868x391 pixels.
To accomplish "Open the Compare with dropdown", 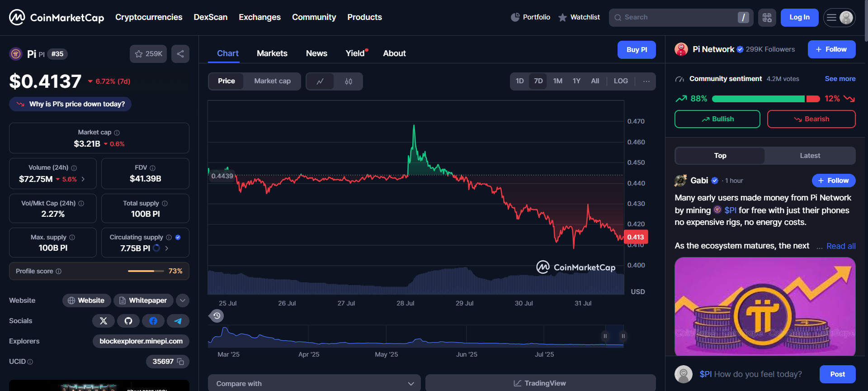I will click(x=314, y=383).
